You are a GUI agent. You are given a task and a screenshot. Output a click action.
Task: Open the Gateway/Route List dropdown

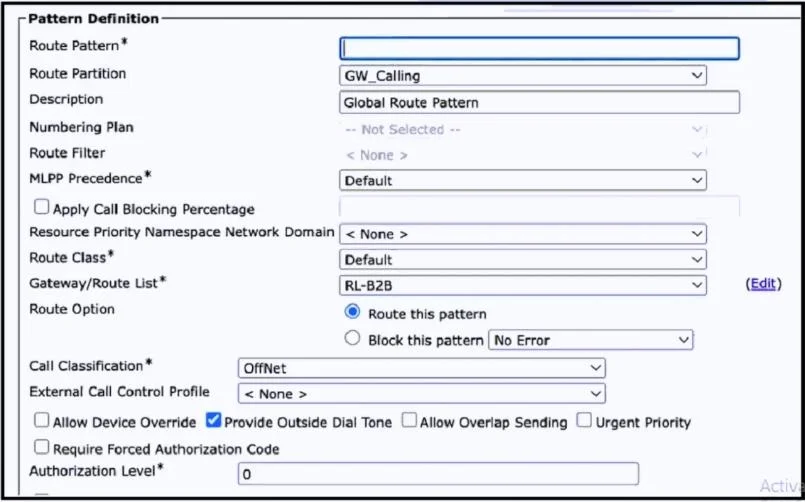[x=523, y=285]
